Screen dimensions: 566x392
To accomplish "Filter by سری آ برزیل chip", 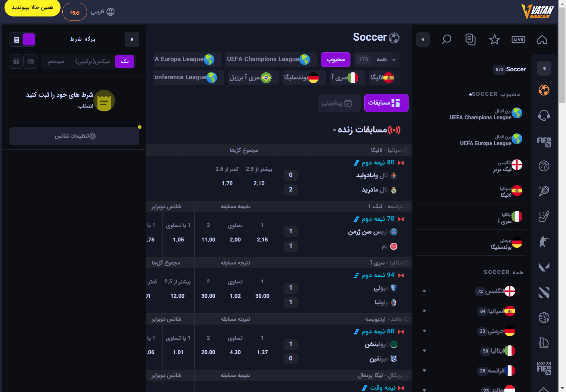I will point(253,78).
